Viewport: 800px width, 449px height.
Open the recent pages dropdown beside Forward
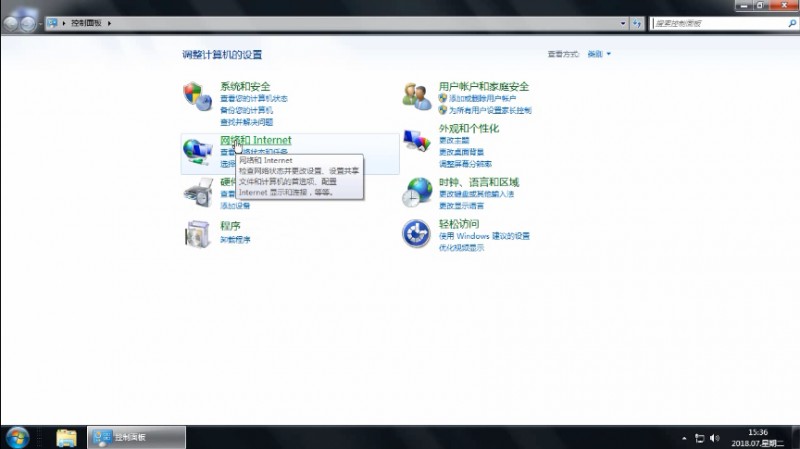tap(40, 23)
